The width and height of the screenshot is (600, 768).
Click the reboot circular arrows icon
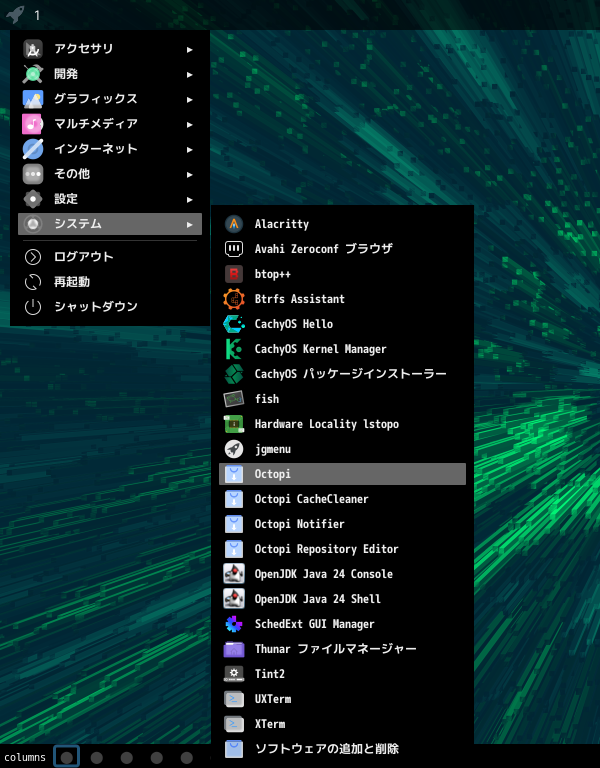(x=33, y=282)
